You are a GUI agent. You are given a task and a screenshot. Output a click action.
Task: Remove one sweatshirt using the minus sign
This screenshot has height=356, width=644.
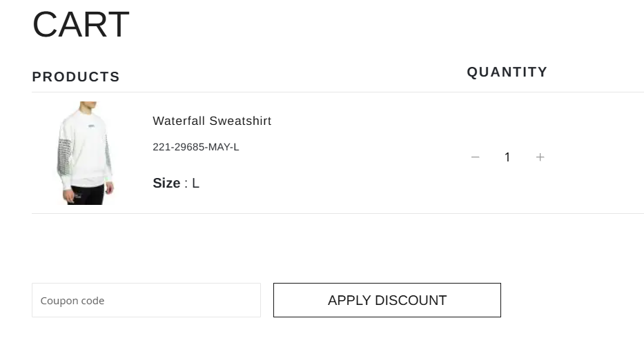pyautogui.click(x=475, y=157)
